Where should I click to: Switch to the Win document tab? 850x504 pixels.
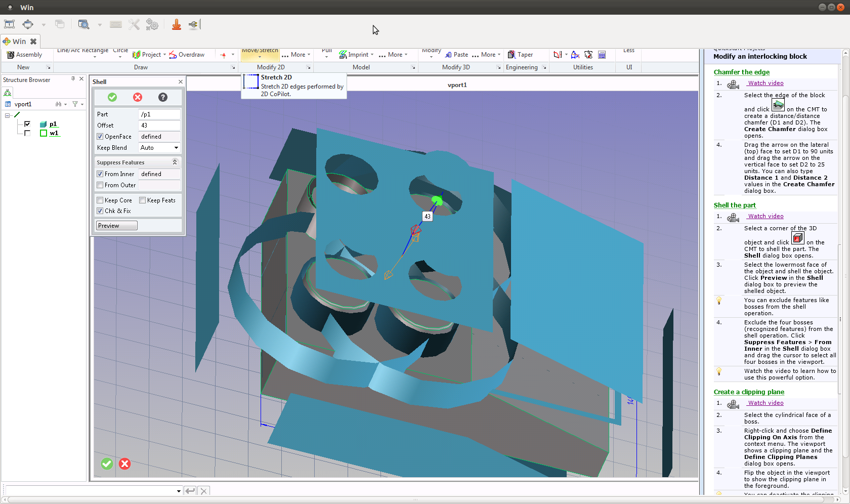point(19,41)
